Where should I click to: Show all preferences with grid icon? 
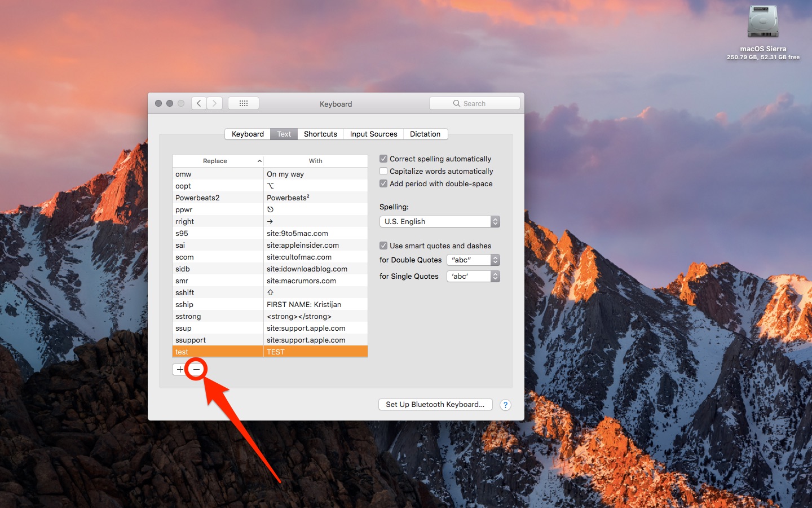click(244, 103)
